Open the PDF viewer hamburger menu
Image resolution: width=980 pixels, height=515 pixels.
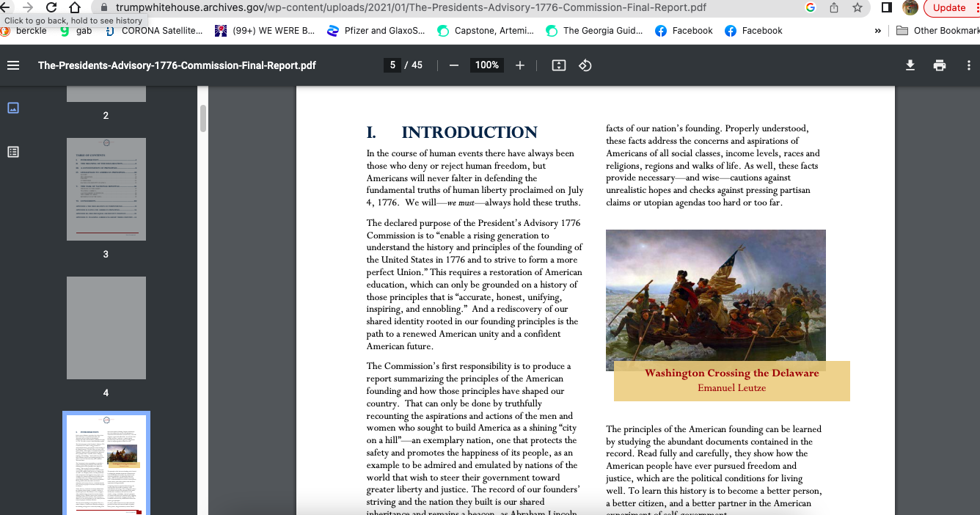13,65
